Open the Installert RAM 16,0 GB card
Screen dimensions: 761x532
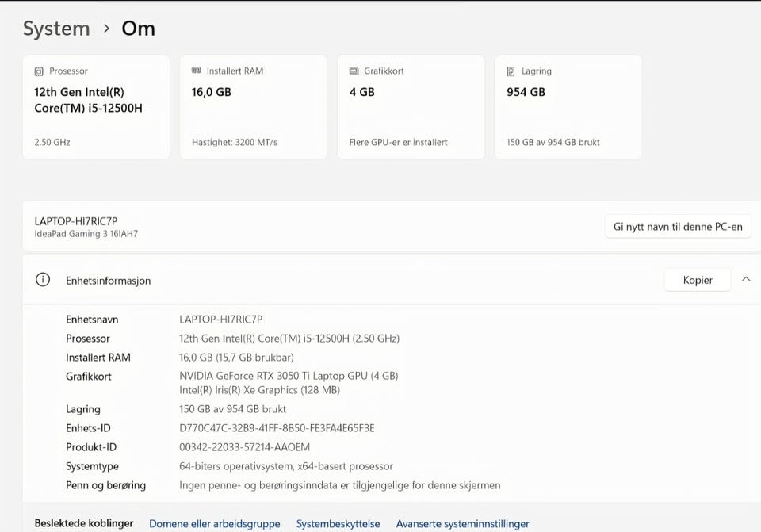254,107
